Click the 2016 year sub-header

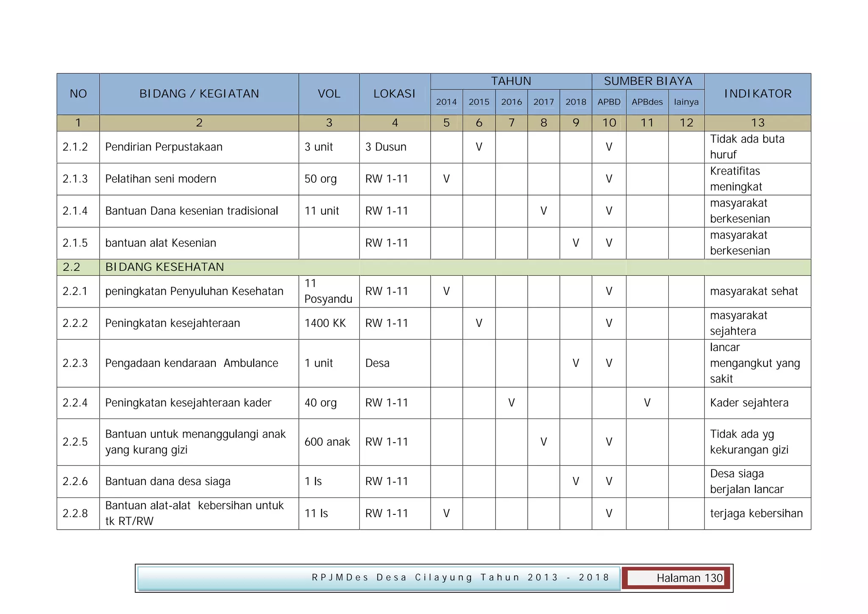pos(511,102)
